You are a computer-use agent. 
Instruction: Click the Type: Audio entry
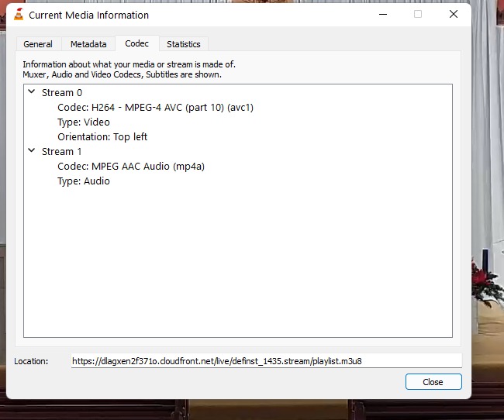(84, 181)
